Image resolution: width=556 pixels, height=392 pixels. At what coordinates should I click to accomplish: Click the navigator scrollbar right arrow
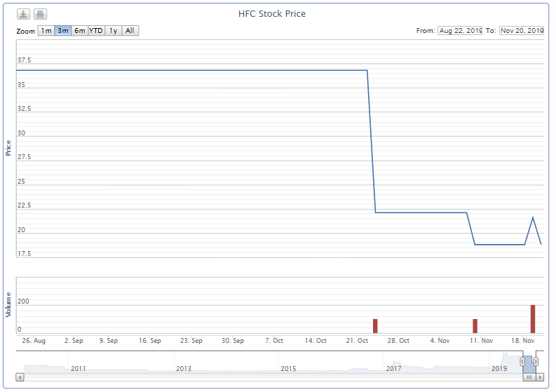point(540,377)
